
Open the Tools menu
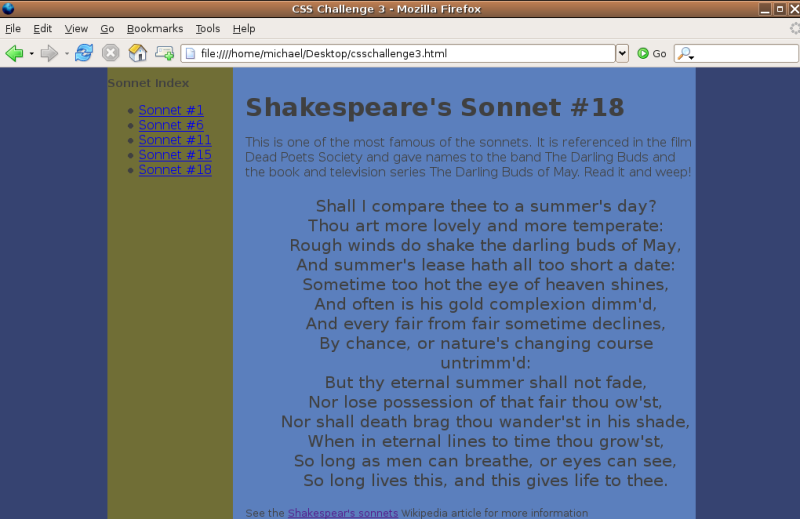pos(208,29)
